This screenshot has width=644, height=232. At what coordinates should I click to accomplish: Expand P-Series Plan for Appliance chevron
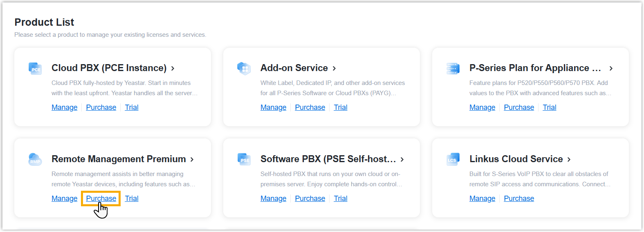point(611,69)
